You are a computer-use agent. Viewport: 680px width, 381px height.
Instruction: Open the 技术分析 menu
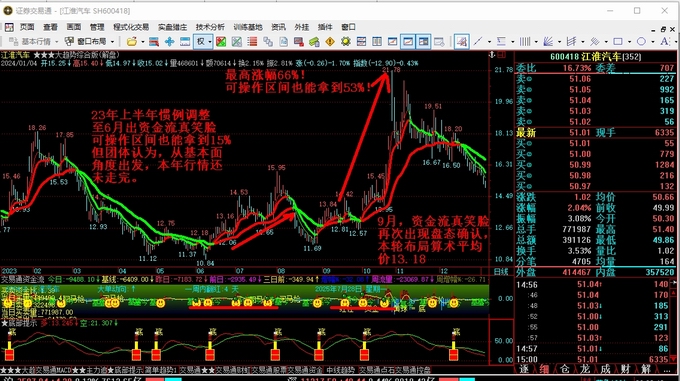coord(210,27)
